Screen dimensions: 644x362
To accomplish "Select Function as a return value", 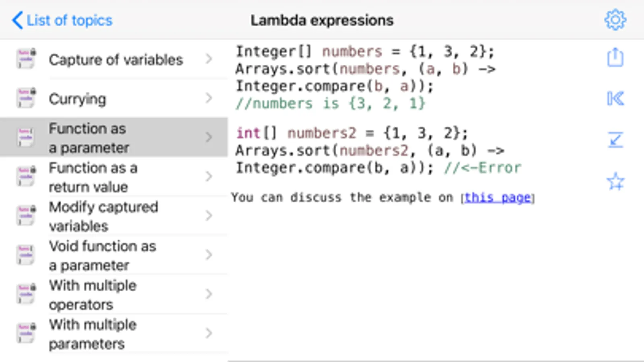I will [x=93, y=177].
